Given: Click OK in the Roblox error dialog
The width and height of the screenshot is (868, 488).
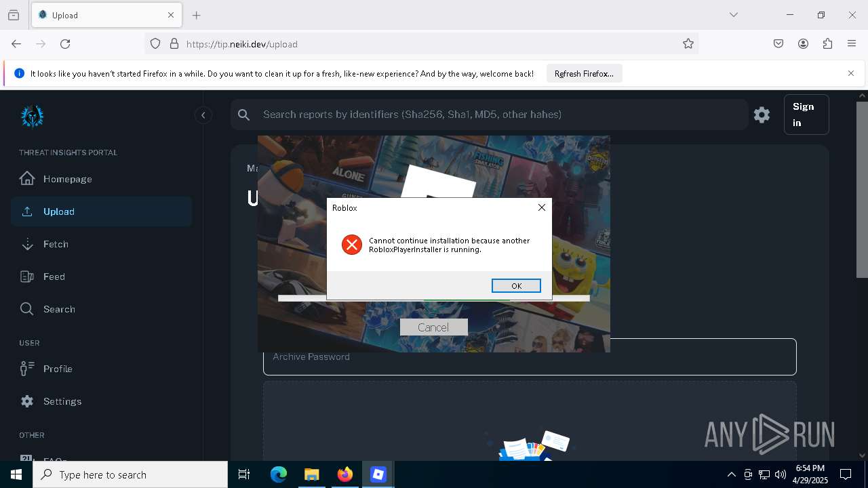Looking at the screenshot, I should (x=516, y=285).
